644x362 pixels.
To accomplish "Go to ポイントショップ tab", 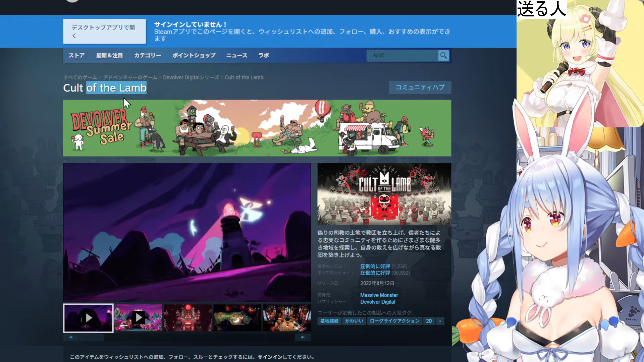I will tap(194, 55).
